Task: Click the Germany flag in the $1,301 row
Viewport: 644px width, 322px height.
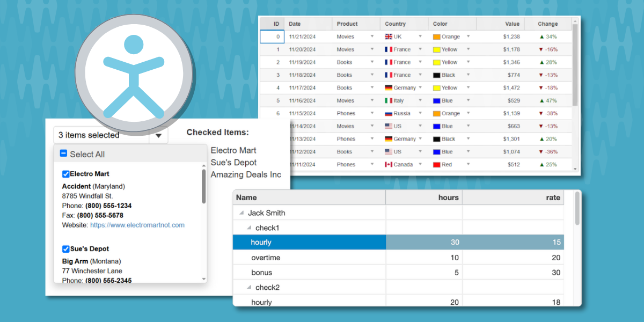Action: (389, 140)
